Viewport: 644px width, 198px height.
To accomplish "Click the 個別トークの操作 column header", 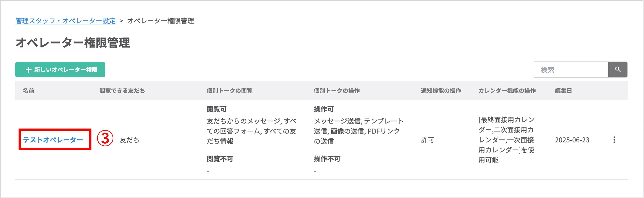I will 337,91.
